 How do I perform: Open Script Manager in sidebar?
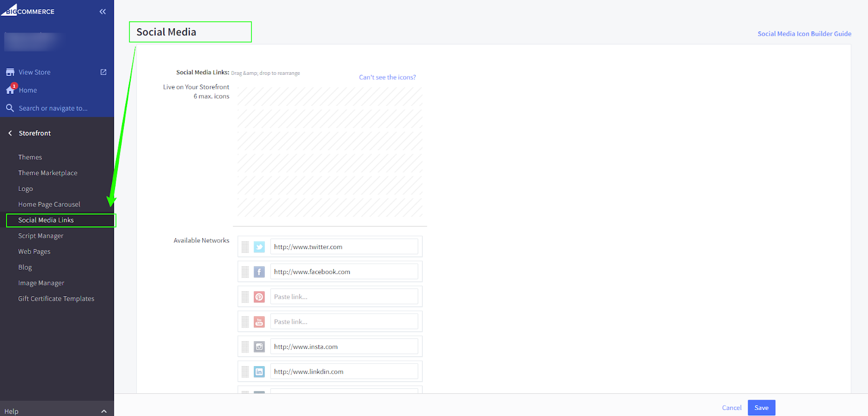(x=41, y=236)
